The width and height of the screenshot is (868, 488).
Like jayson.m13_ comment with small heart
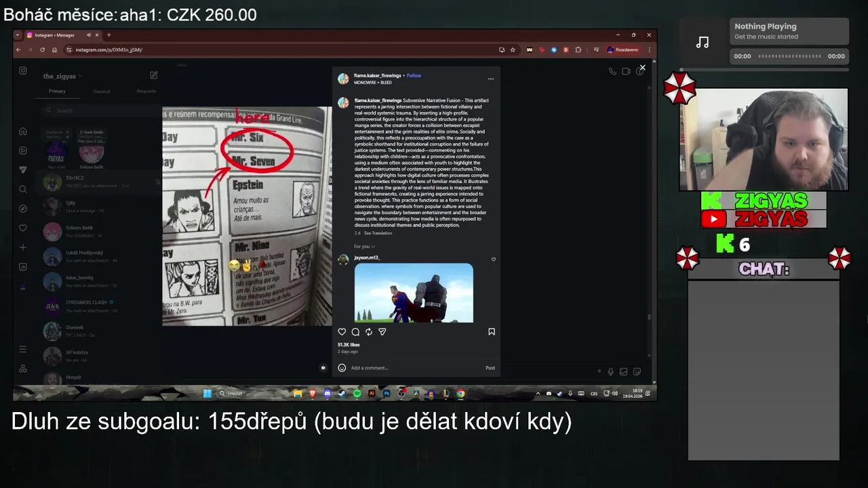[493, 260]
